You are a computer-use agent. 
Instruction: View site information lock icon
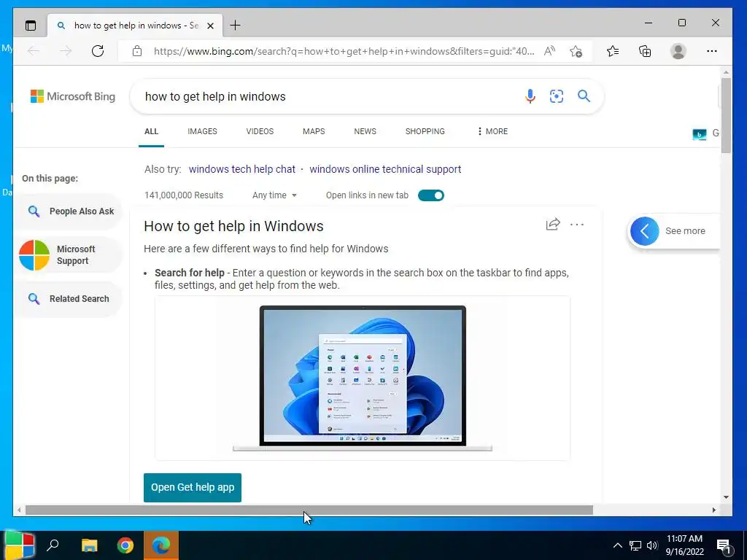137,51
